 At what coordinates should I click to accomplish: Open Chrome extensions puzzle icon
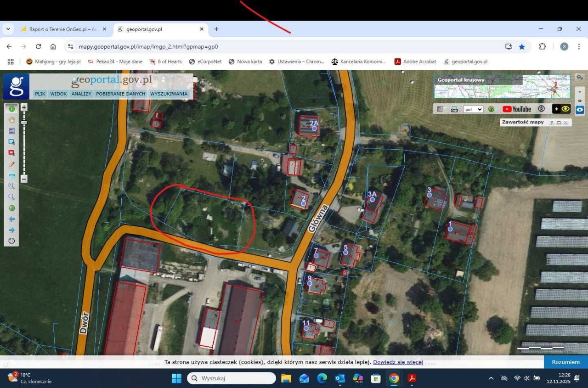click(x=543, y=46)
